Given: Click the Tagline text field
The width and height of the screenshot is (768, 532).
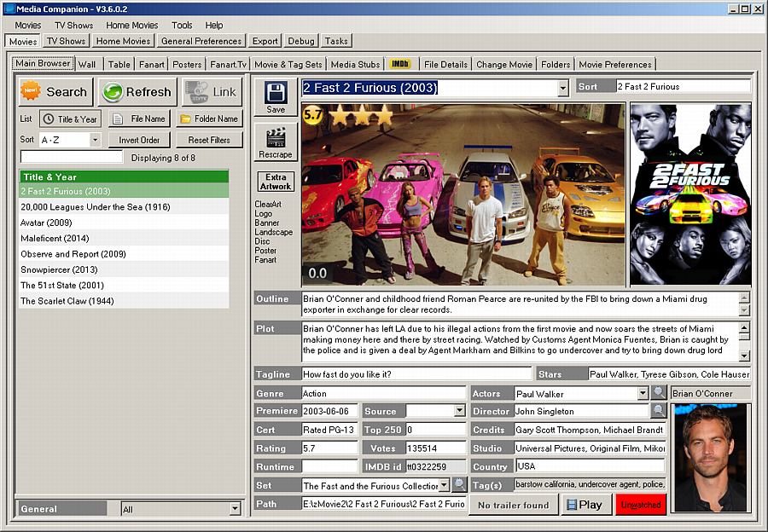Looking at the screenshot, I should point(416,374).
